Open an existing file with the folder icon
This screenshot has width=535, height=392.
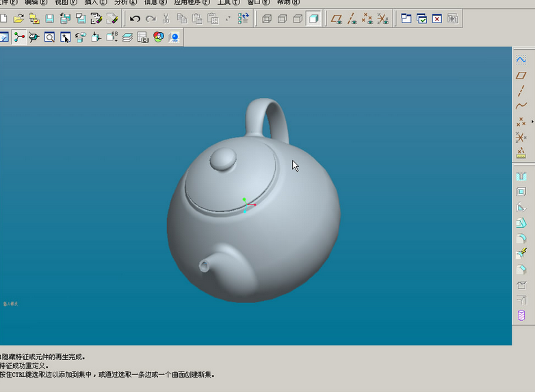[x=18, y=19]
